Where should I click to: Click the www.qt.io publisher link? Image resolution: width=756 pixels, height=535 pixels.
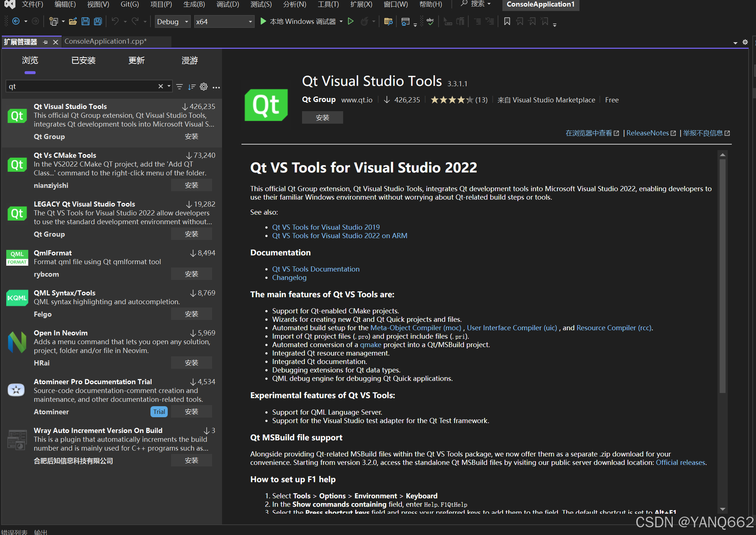(x=357, y=100)
